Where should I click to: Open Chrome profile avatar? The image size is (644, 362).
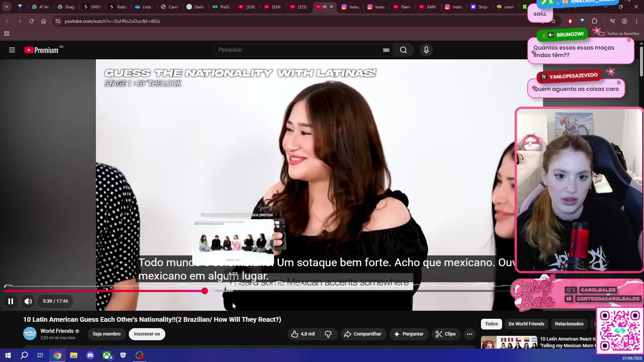point(624,21)
